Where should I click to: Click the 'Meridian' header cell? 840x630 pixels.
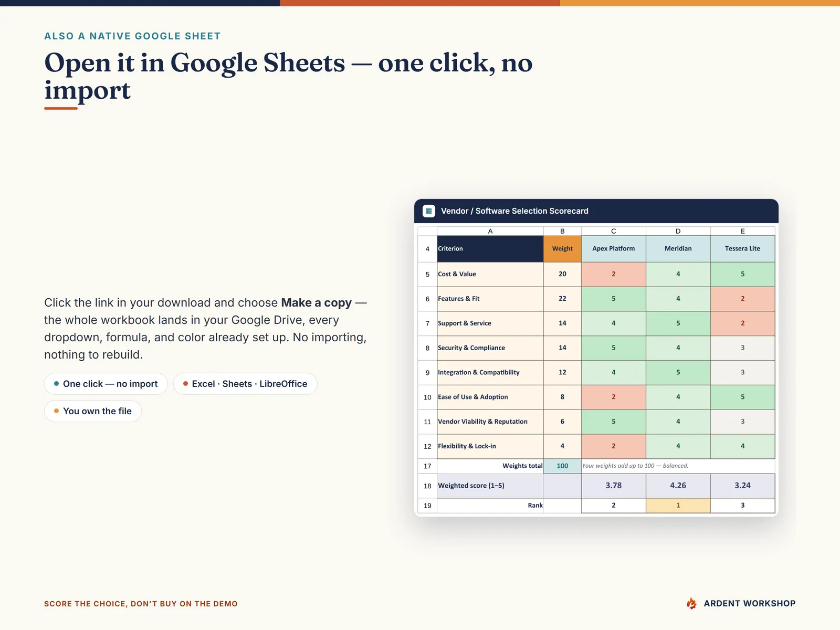[678, 249]
